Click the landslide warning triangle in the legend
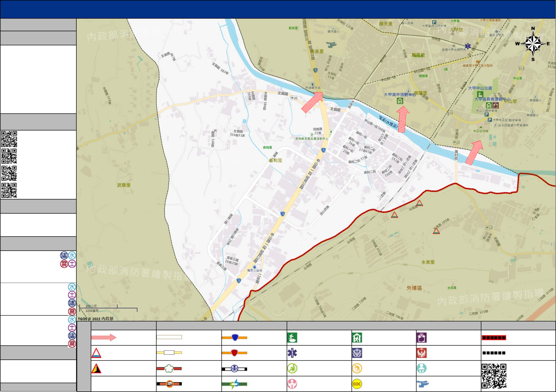The image size is (556, 392). coord(96,369)
